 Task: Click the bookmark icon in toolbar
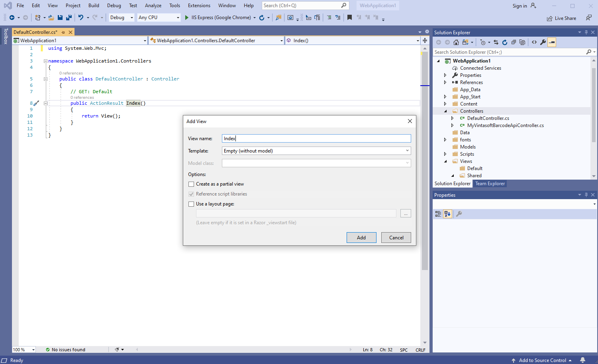tap(349, 18)
